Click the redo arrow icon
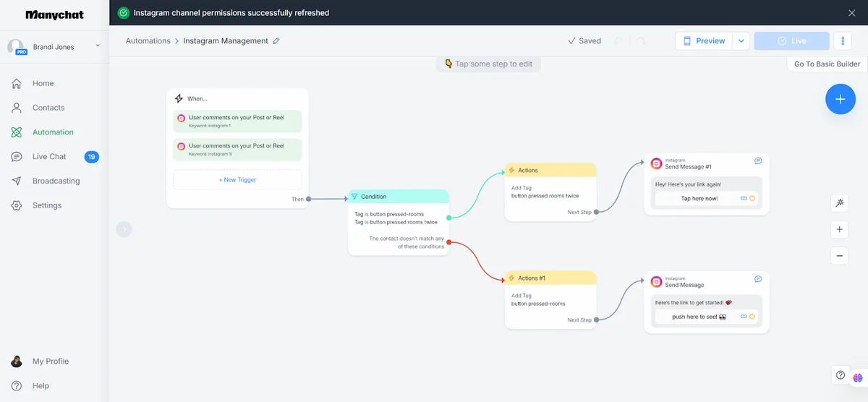868x402 pixels. click(x=641, y=41)
